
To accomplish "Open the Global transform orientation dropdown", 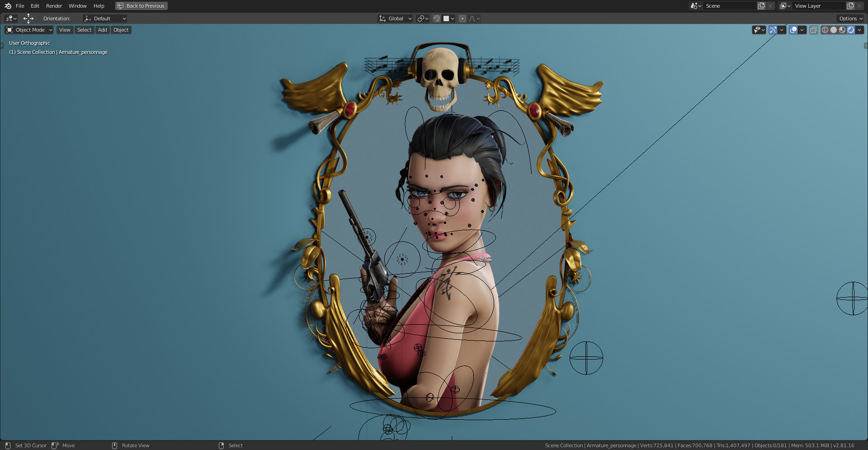I will 395,19.
